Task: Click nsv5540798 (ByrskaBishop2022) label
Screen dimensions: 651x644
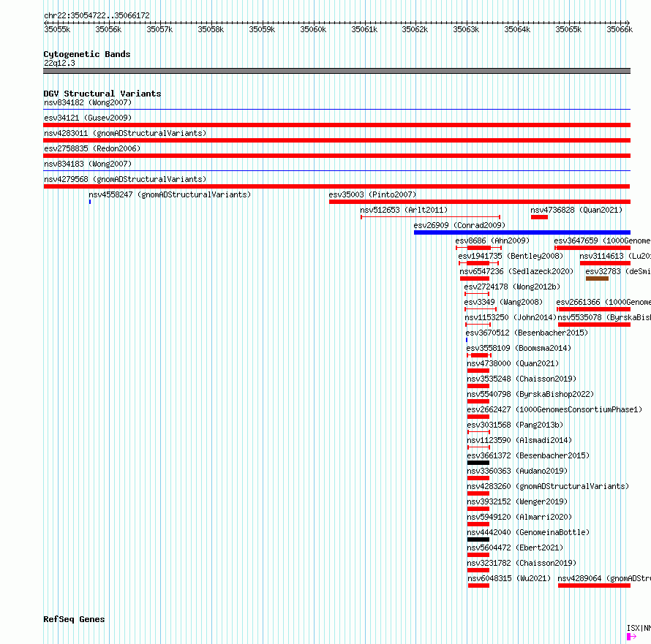Action: tap(530, 394)
